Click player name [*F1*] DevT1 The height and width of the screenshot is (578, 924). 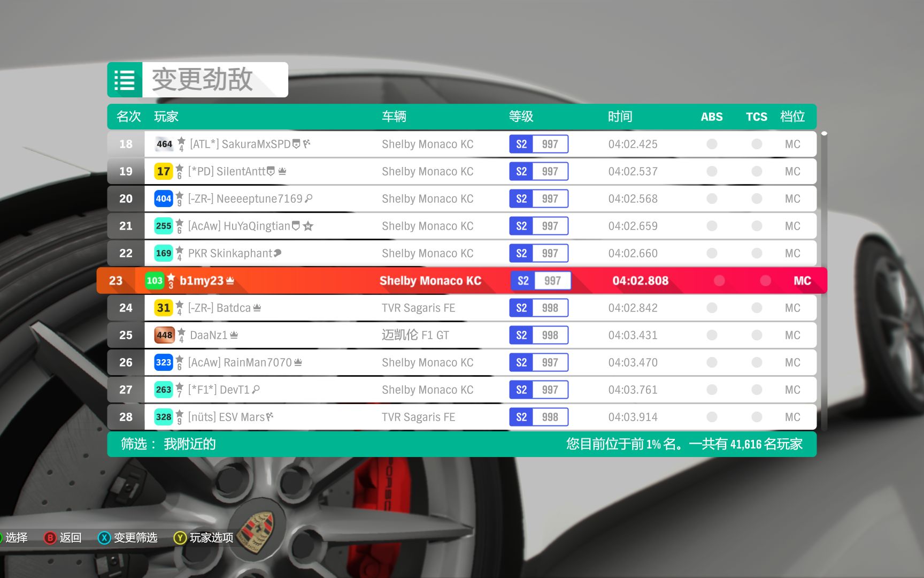coord(219,390)
